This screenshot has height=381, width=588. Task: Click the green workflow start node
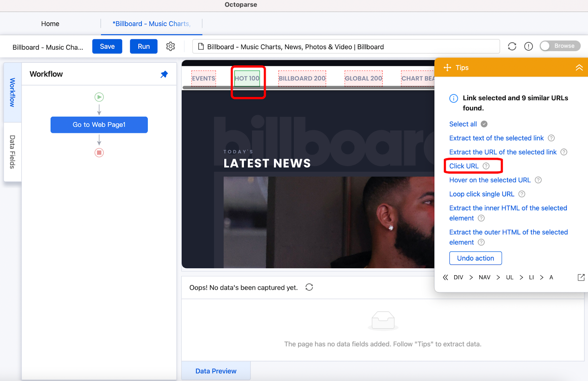click(99, 97)
